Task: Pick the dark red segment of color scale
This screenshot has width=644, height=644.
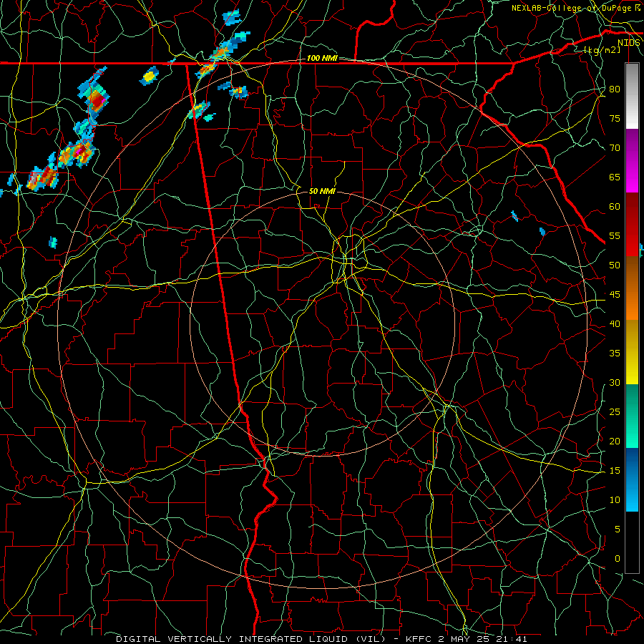Action: [632, 225]
